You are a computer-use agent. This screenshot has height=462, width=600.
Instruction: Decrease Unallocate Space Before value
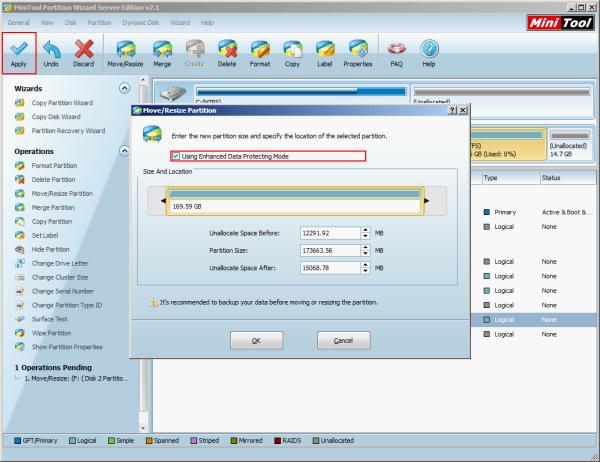[365, 236]
